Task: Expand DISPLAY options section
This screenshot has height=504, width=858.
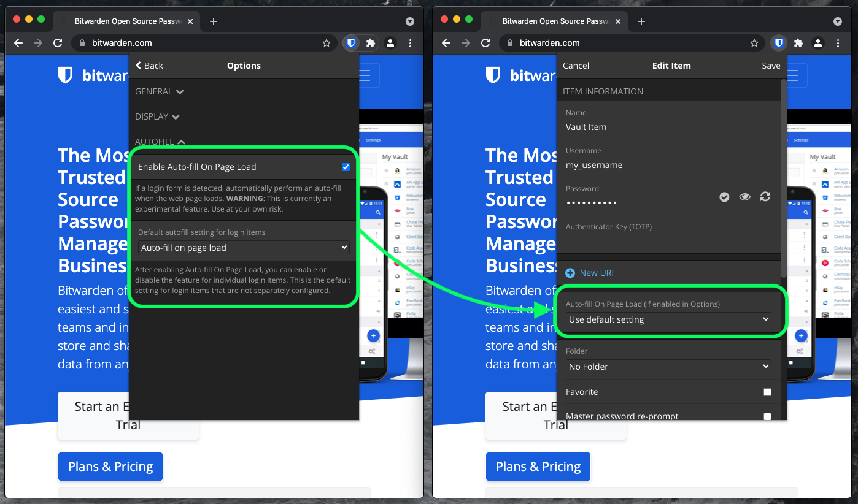Action: tap(157, 116)
